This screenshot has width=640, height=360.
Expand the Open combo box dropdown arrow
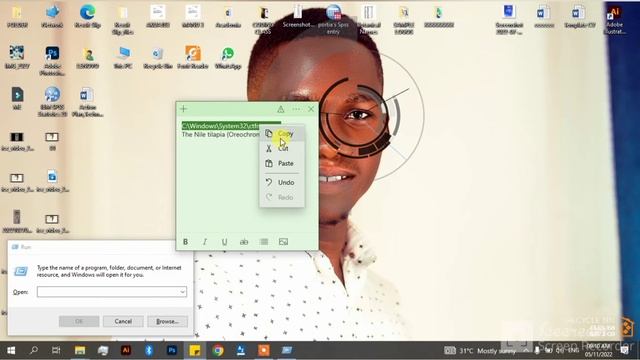pyautogui.click(x=182, y=292)
